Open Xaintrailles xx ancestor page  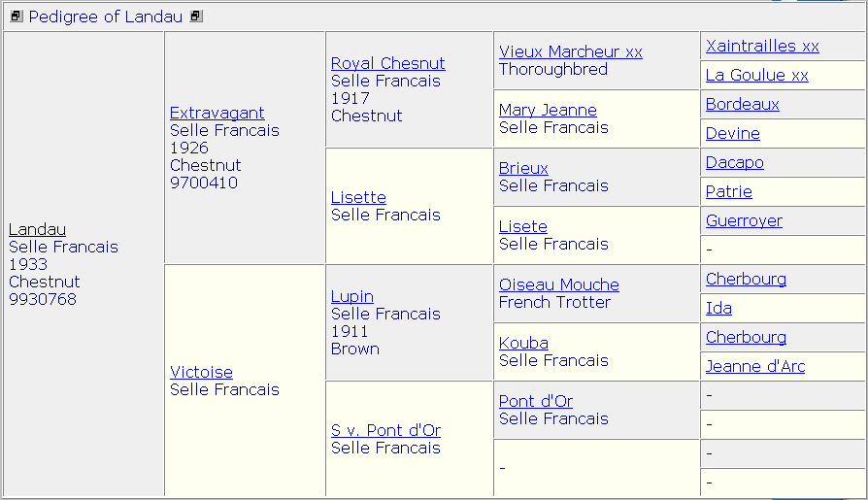pos(762,46)
